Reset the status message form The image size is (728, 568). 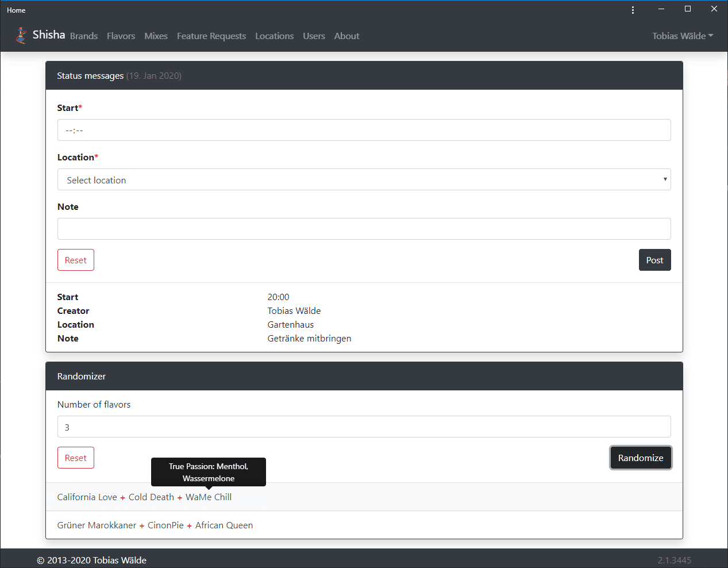click(x=76, y=260)
